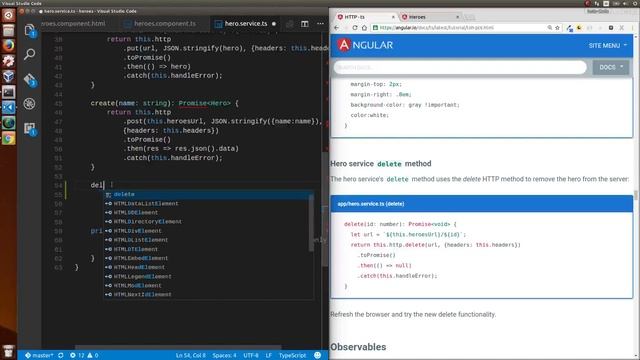Open the VirtualBox cube in the Ubuntu dock
This screenshot has height=360, width=640.
(x=9, y=76)
